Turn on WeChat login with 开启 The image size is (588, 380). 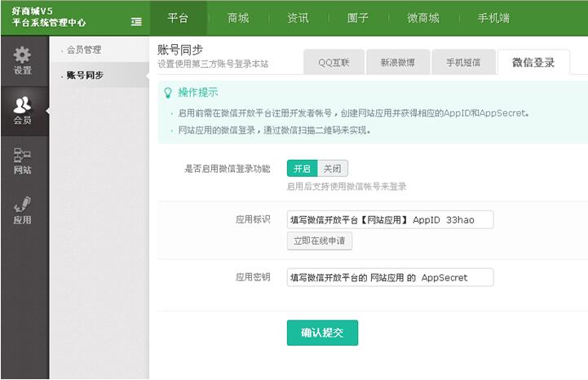click(x=303, y=169)
